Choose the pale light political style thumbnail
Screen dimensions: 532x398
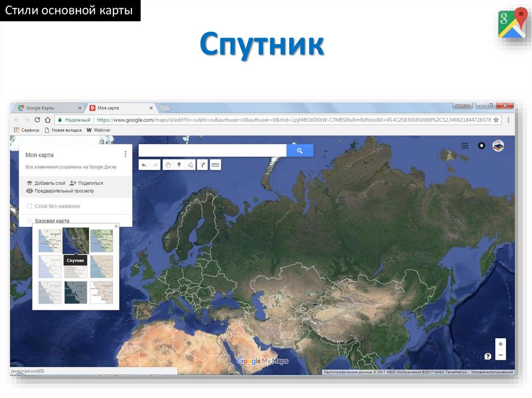click(50, 267)
